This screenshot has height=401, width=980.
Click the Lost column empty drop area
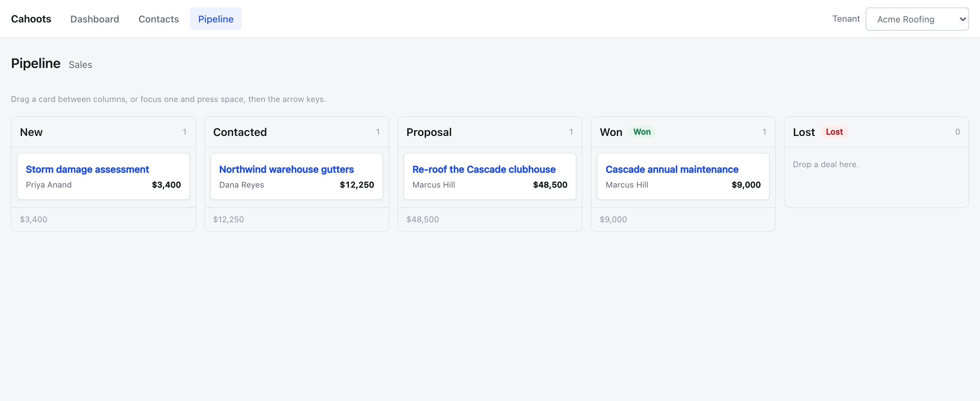(877, 177)
